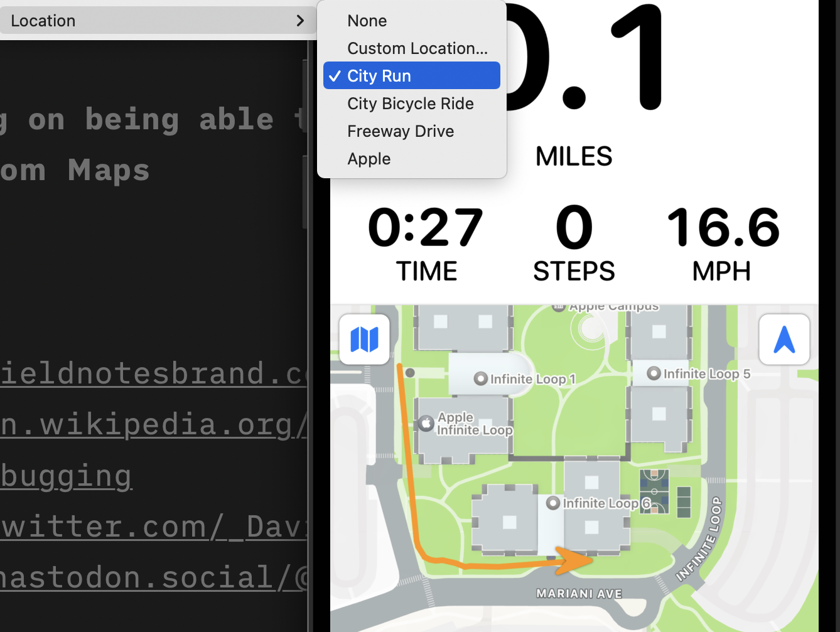
Task: Tap the Apple Campus marker on the map
Action: (559, 307)
